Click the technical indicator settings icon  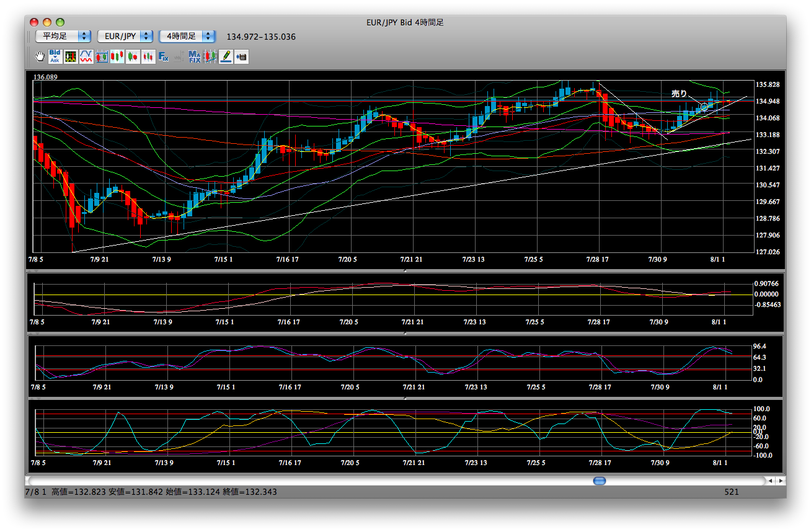[71, 56]
